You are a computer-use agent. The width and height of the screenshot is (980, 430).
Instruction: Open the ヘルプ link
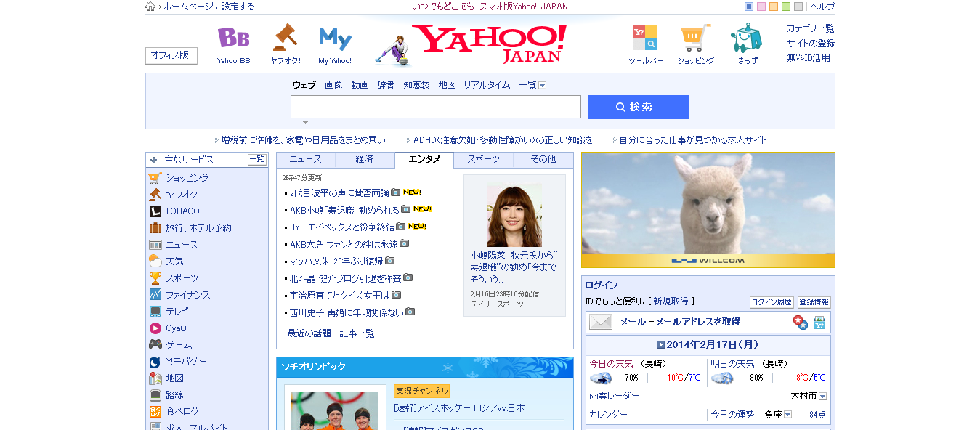(822, 7)
